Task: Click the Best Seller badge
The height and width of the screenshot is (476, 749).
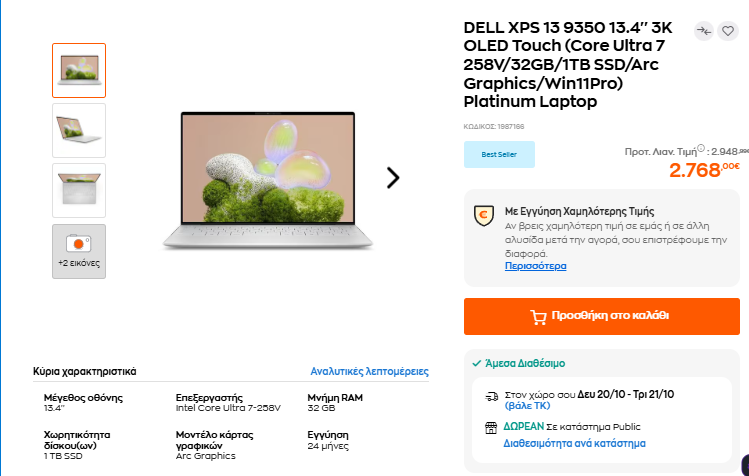Action: pos(499,154)
